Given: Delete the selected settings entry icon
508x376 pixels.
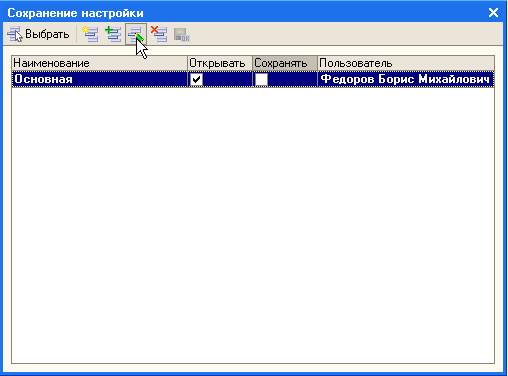Looking at the screenshot, I should (x=159, y=34).
